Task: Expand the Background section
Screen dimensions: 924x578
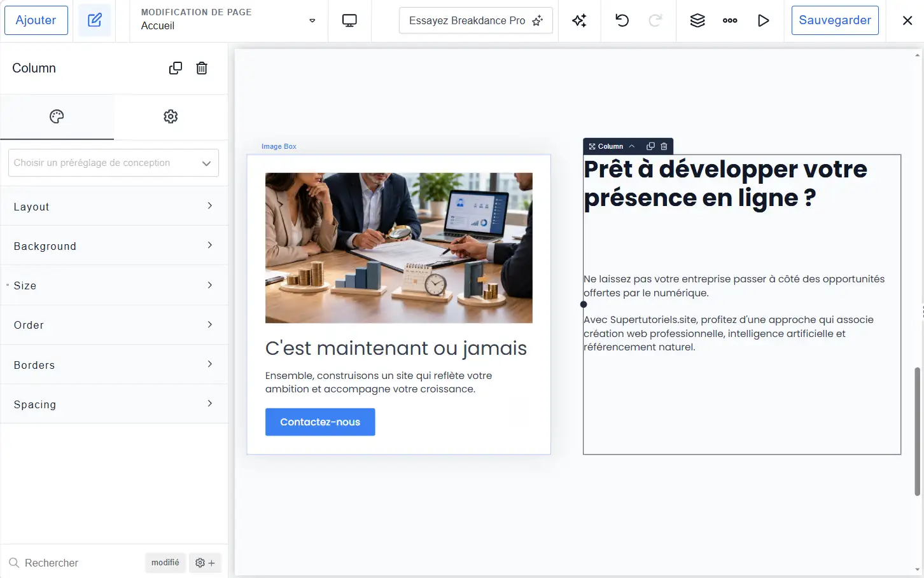Action: click(x=114, y=246)
